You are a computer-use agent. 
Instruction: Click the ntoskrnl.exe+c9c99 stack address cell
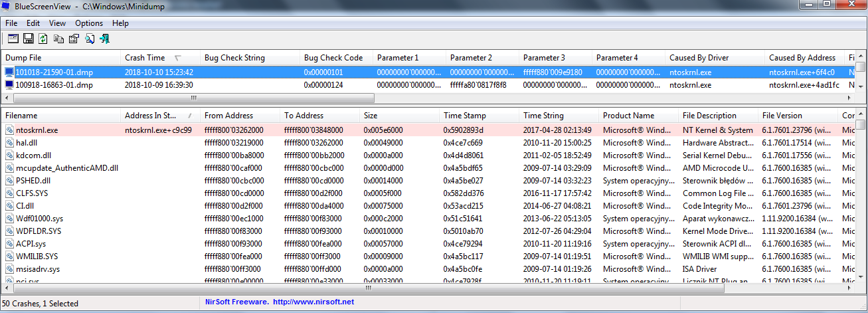pyautogui.click(x=158, y=130)
